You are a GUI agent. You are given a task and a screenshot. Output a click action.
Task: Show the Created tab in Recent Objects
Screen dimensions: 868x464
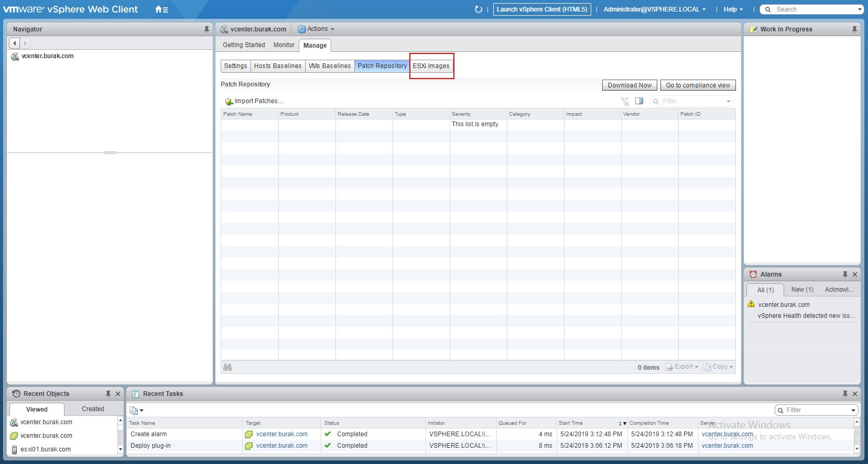pos(93,409)
